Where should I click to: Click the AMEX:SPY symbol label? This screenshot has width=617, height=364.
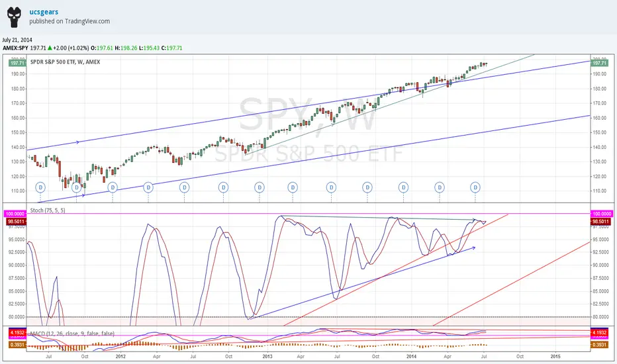pyautogui.click(x=15, y=48)
